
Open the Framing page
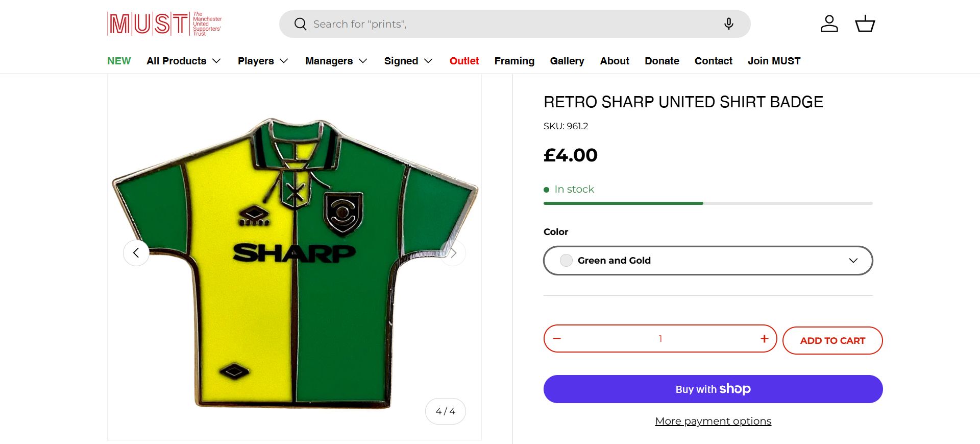point(514,61)
